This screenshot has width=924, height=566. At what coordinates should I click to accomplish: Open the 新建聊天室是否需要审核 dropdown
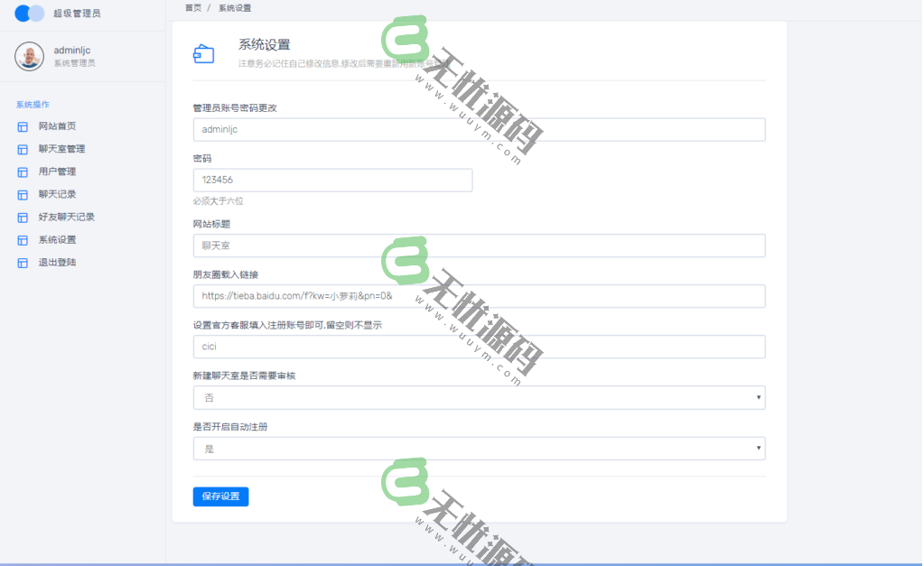coord(478,397)
